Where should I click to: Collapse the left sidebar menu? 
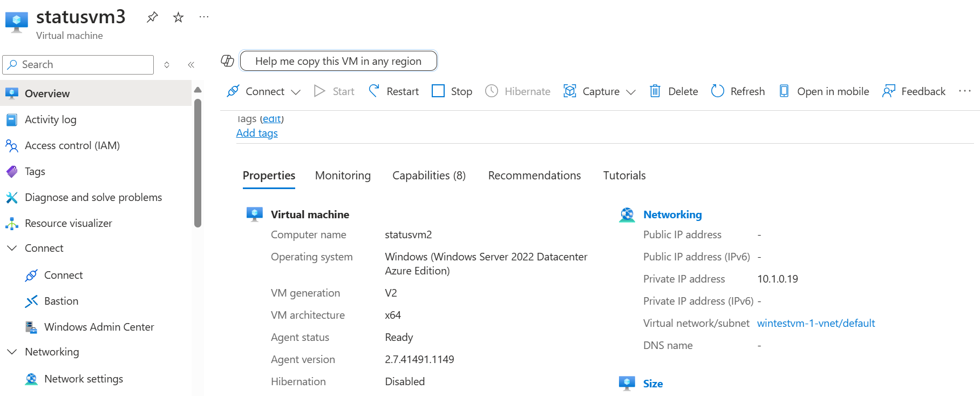pyautogui.click(x=191, y=65)
